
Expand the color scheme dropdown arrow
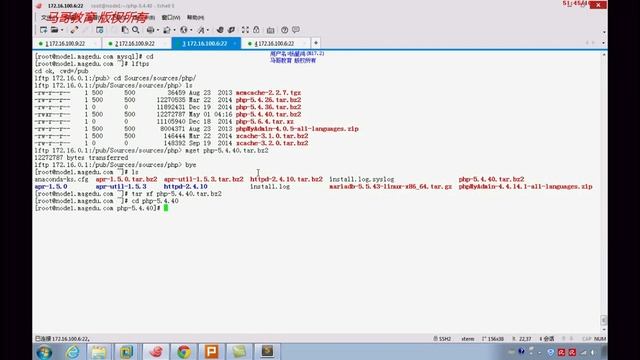pyautogui.click(x=174, y=30)
